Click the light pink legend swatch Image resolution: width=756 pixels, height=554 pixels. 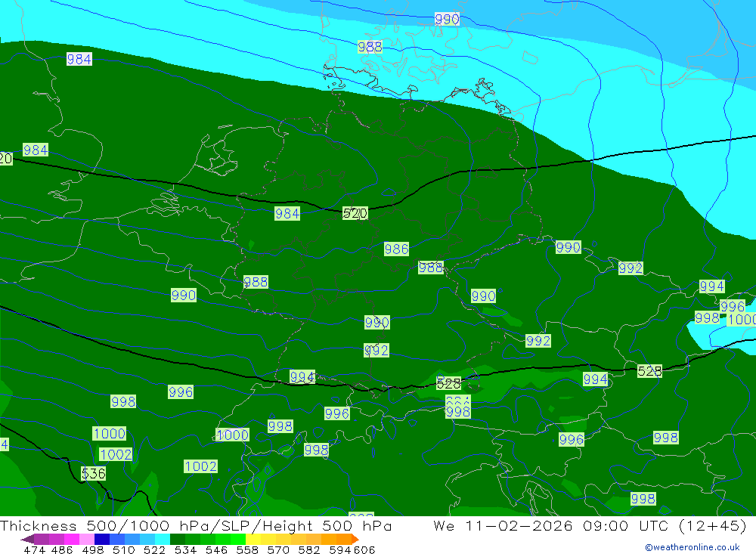point(87,539)
